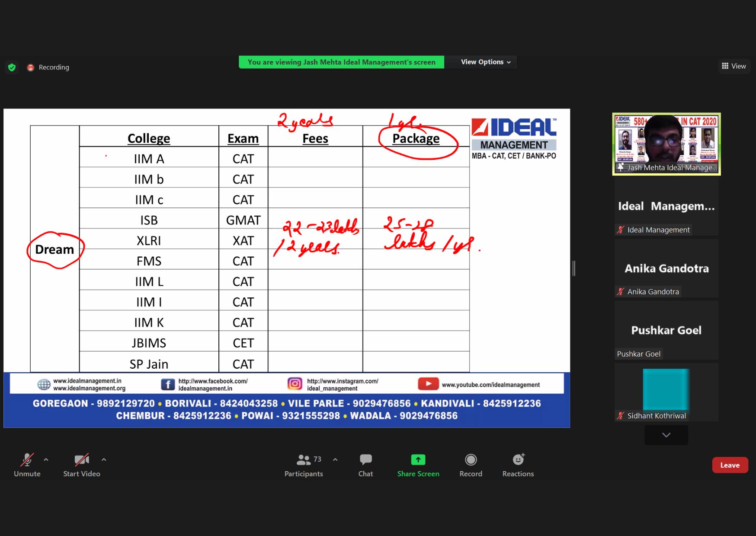Click the red Recording indicator icon
Viewport: 756px width, 536px height.
(x=30, y=67)
